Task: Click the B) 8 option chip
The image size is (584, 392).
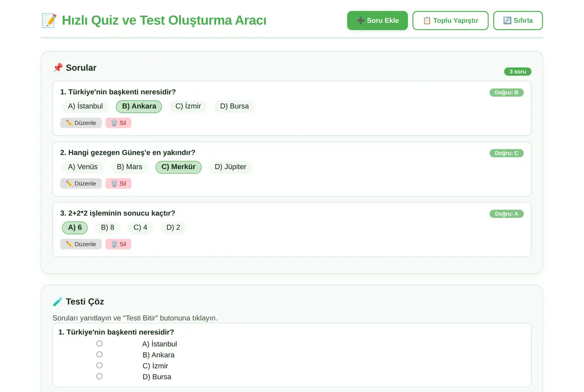Action: click(x=108, y=228)
